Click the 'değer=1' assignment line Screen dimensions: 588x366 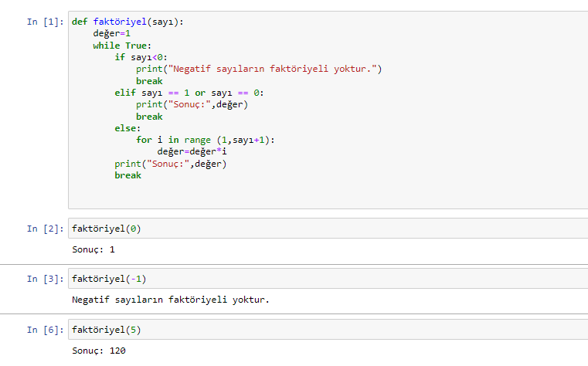tap(112, 34)
